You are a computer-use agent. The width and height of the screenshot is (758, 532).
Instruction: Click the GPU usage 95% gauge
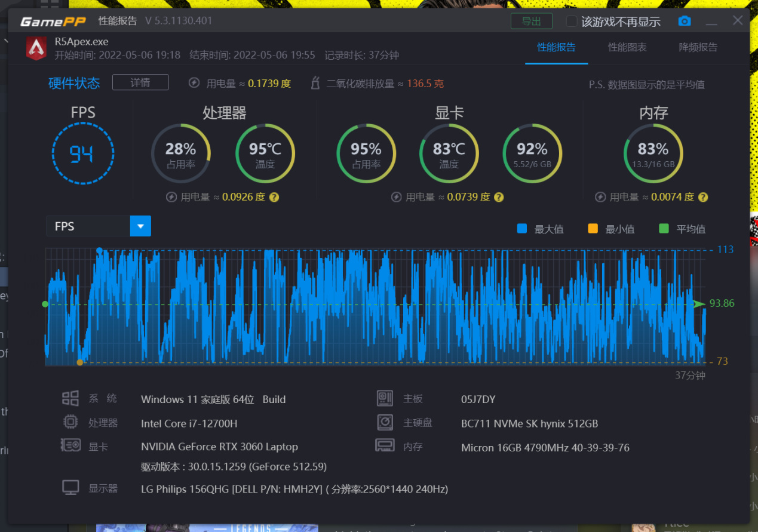click(366, 153)
